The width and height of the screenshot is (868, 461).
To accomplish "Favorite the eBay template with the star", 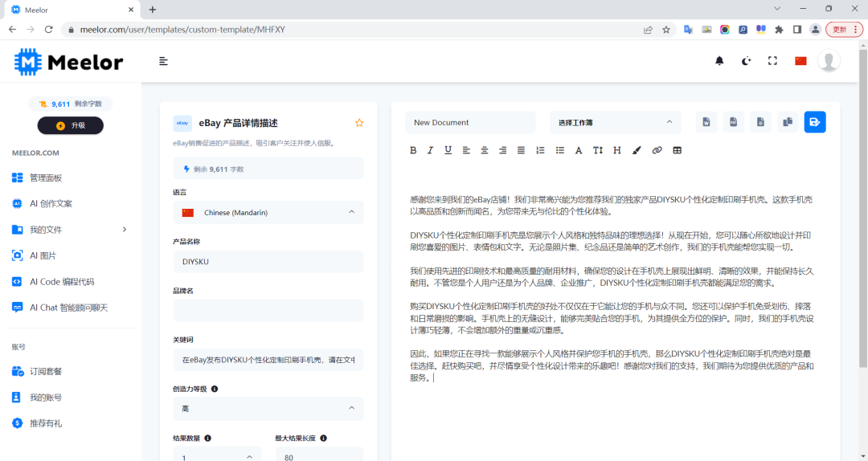I will pos(359,123).
